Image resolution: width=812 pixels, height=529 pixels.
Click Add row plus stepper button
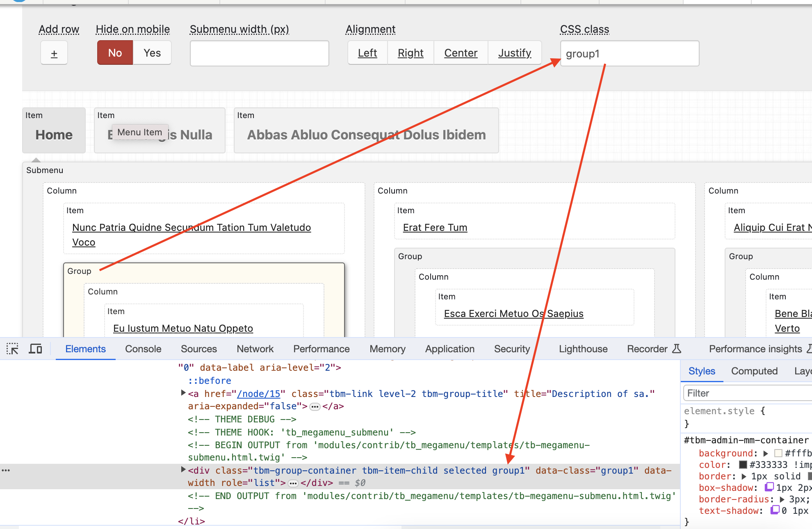[53, 54]
